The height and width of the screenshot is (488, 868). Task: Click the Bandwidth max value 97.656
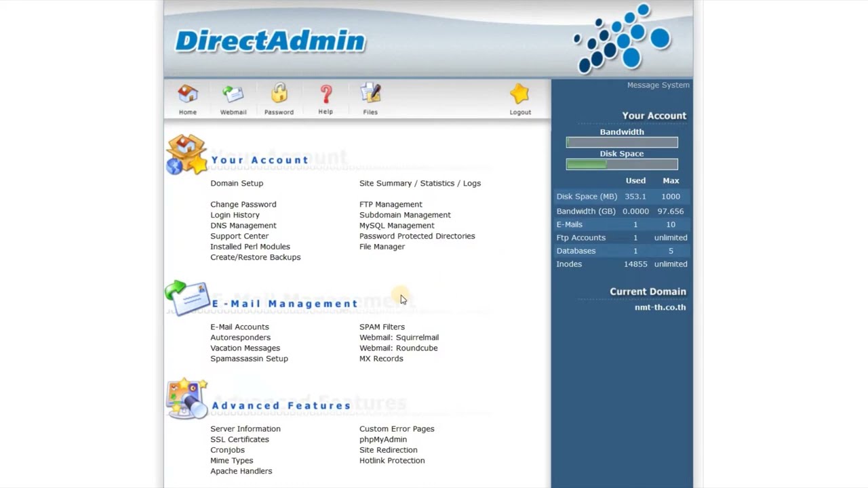coord(671,211)
